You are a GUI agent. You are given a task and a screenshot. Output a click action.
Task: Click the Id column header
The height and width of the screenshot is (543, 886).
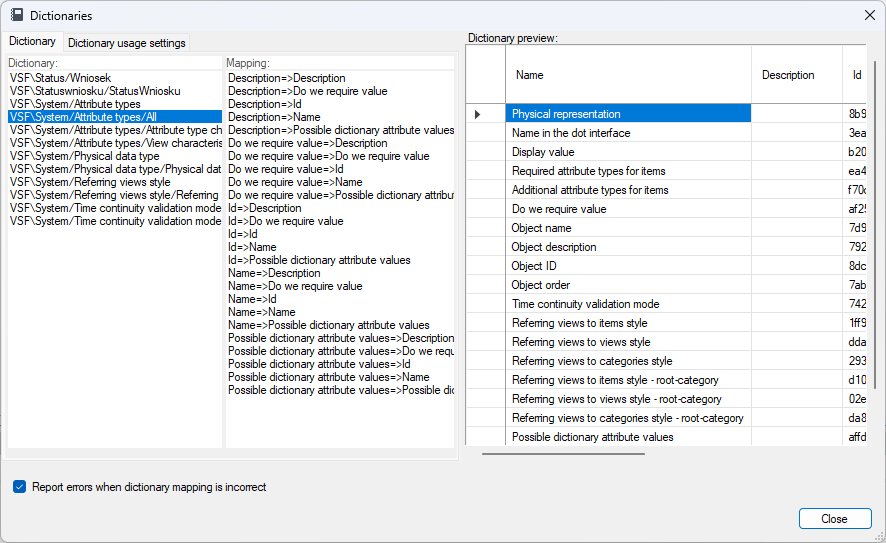pos(855,75)
